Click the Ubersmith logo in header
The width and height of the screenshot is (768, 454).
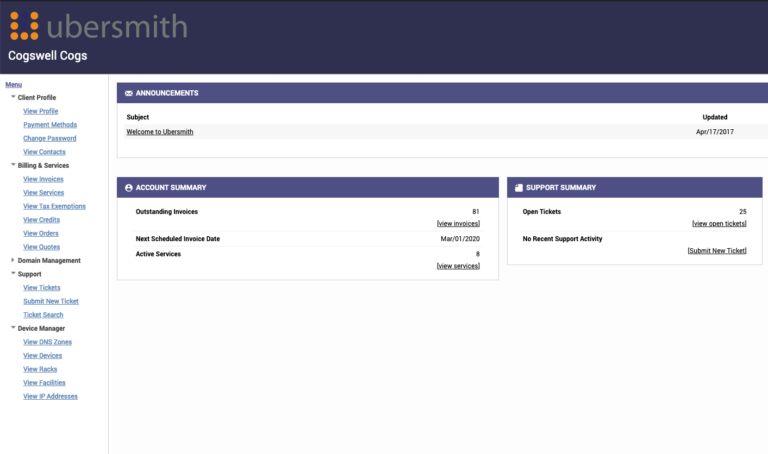(x=98, y=25)
